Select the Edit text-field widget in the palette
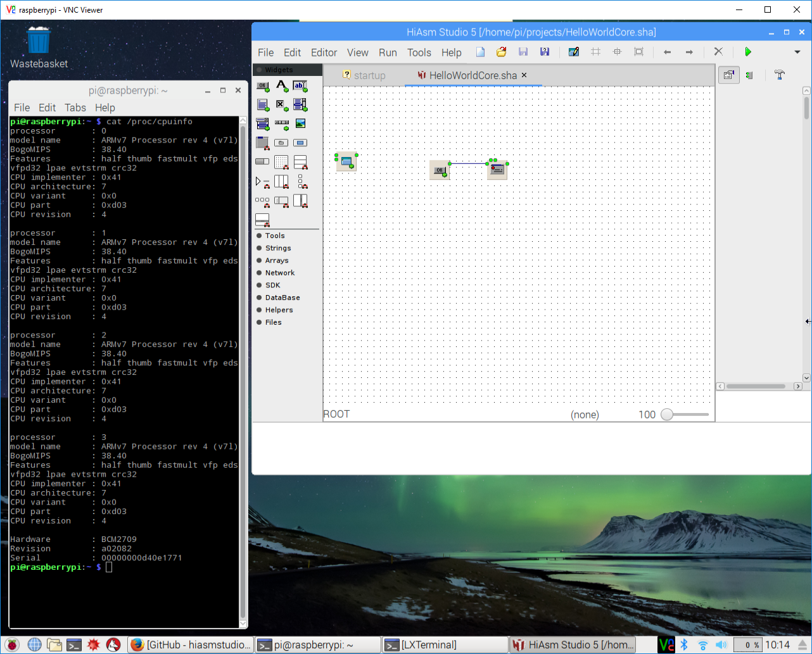The width and height of the screenshot is (812, 654). point(300,86)
